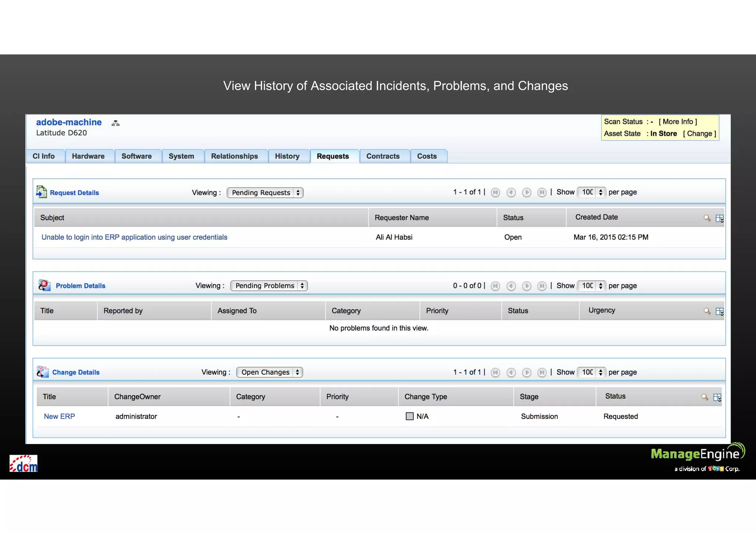Switch to the System tab
Image resolution: width=756 pixels, height=534 pixels.
pyautogui.click(x=183, y=156)
